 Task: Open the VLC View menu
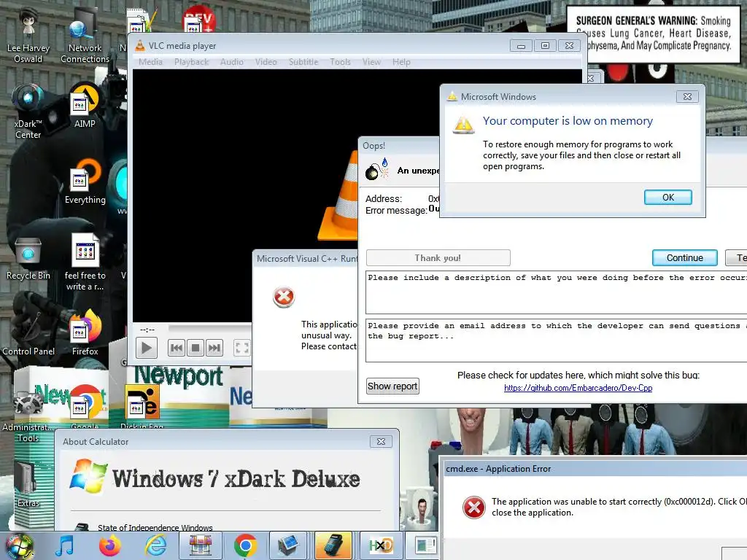coord(371,62)
